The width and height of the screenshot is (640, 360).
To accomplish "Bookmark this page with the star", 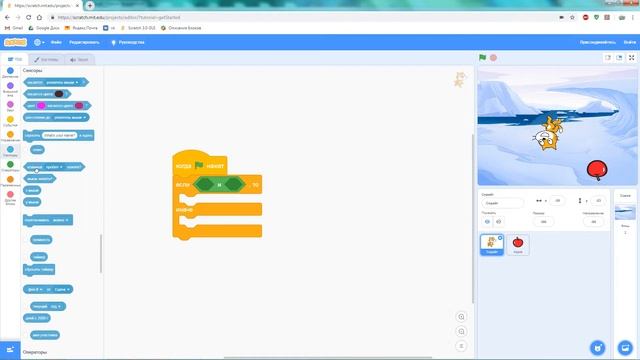I will click(572, 18).
